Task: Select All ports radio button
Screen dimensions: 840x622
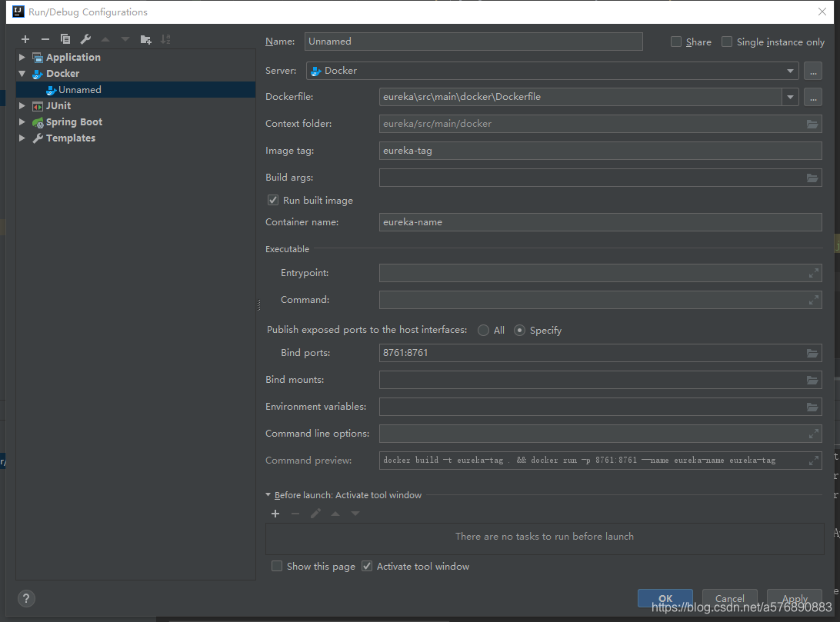Action: click(x=483, y=331)
